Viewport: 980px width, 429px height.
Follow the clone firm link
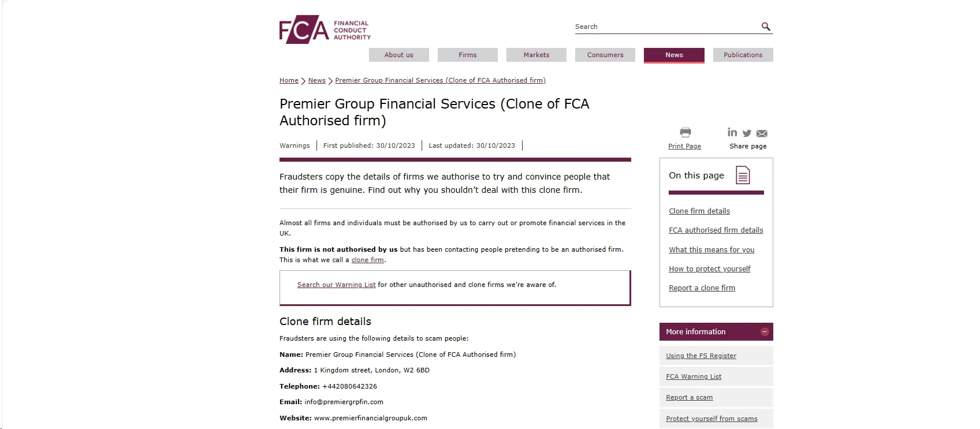368,260
